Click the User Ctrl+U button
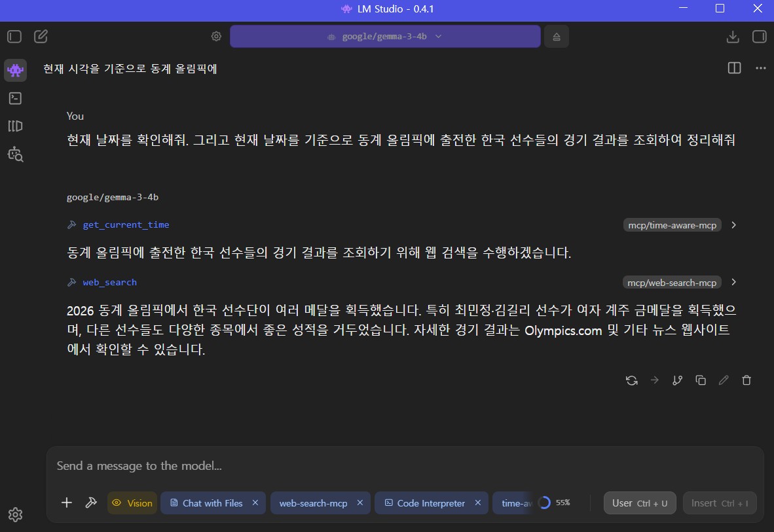Screen dimensions: 774x532 click(x=640, y=503)
